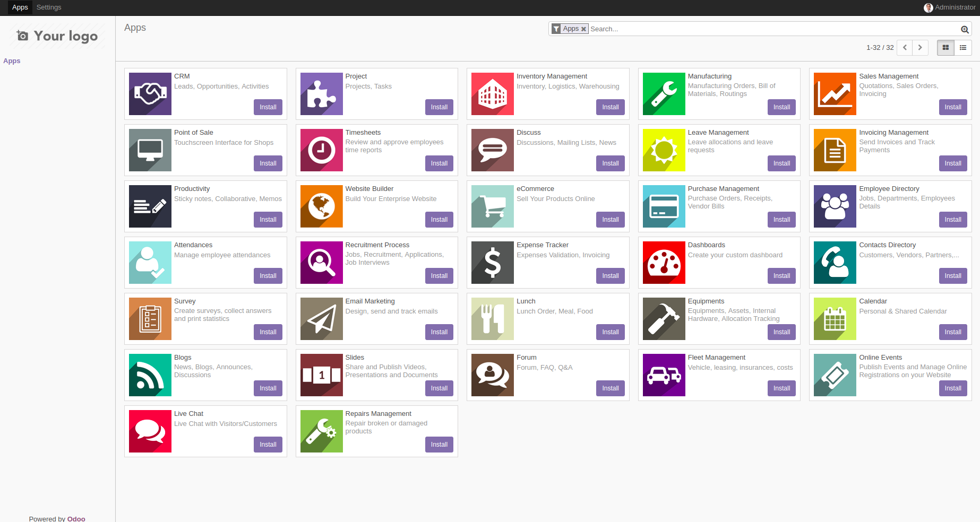Click the Forum chat icon
This screenshot has width=980, height=522.
(493, 375)
